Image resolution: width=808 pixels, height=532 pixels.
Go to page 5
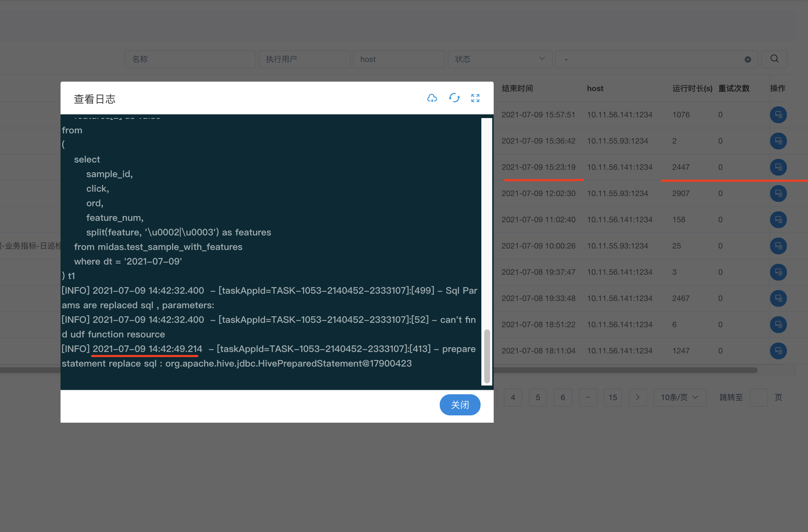[538, 397]
